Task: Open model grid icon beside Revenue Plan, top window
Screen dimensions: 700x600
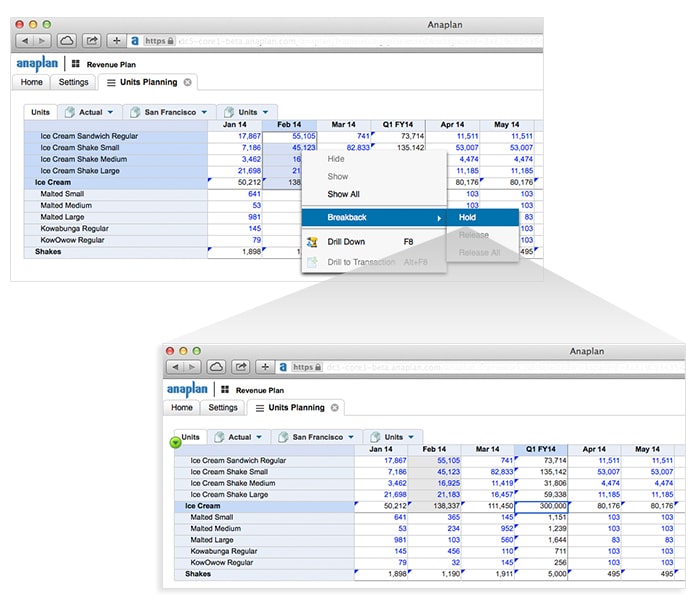Action: point(75,64)
